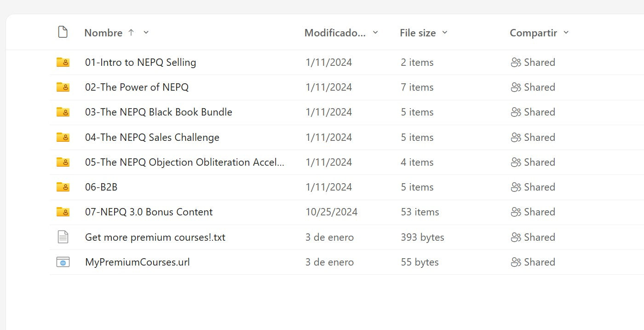Click 1/11/2024 date in 01-Intro to NEPQ row
644x330 pixels.
pos(329,62)
